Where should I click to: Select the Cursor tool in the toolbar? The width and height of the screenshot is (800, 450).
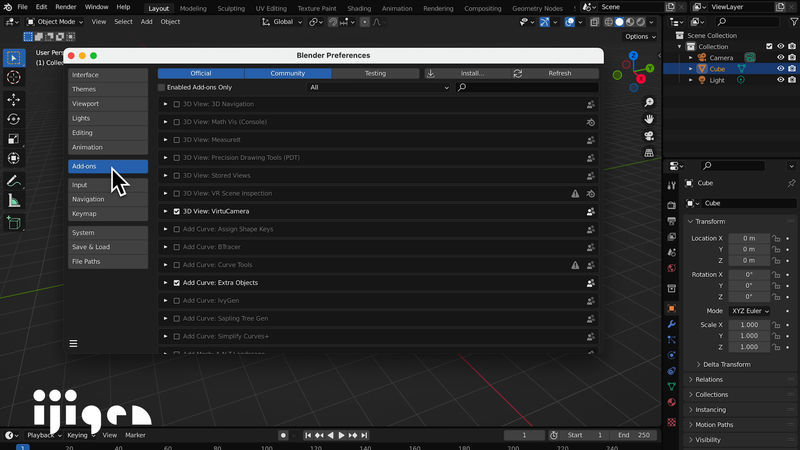click(x=14, y=78)
